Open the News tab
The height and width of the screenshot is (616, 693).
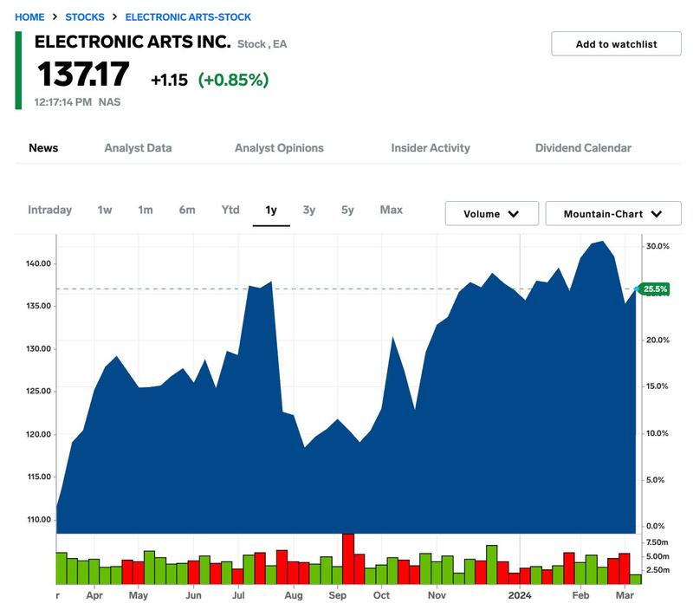pyautogui.click(x=43, y=148)
